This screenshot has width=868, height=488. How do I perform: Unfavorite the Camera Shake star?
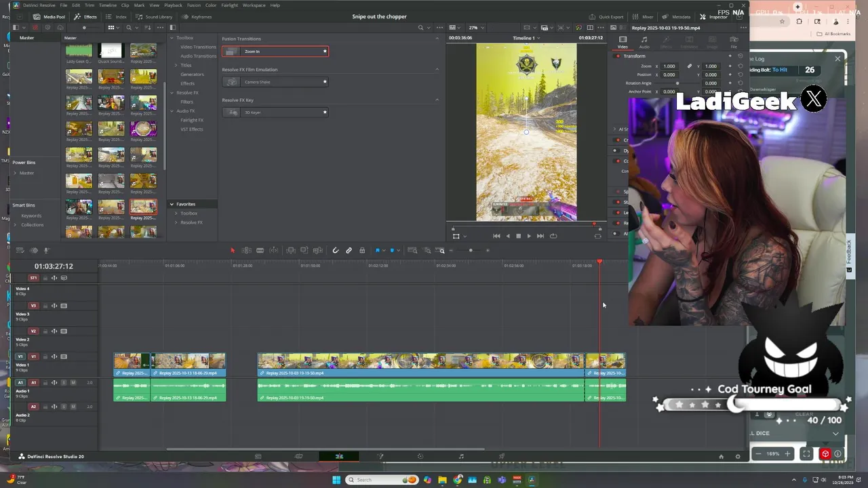[x=325, y=82]
